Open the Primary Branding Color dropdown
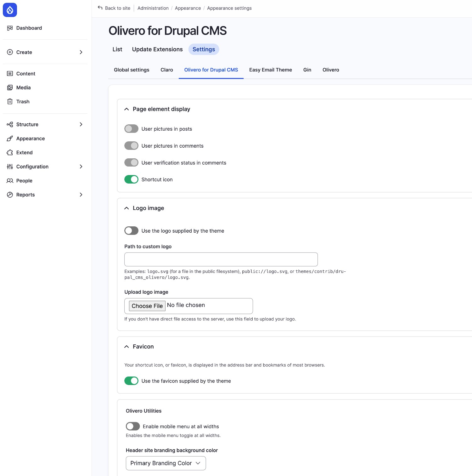 click(x=166, y=463)
